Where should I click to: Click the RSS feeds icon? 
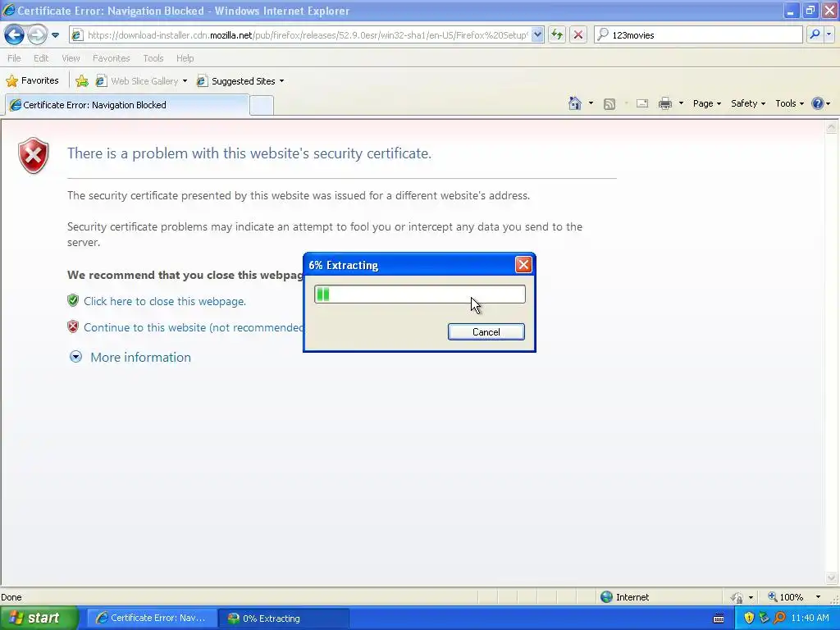point(609,104)
